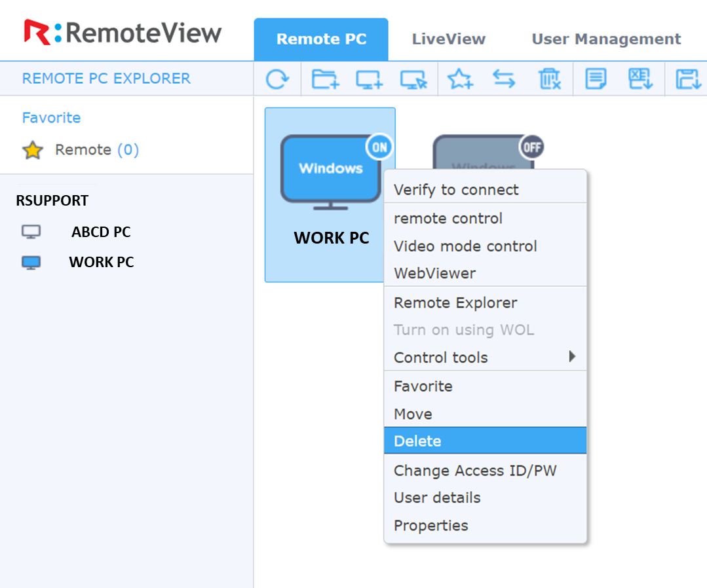Switch to the Remote PC tab

(x=321, y=39)
